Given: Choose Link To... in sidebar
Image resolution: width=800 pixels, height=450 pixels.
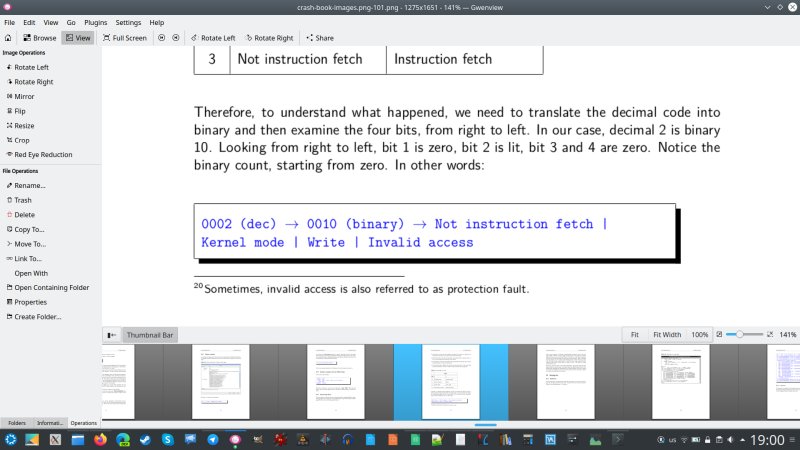Looking at the screenshot, I should [24, 259].
